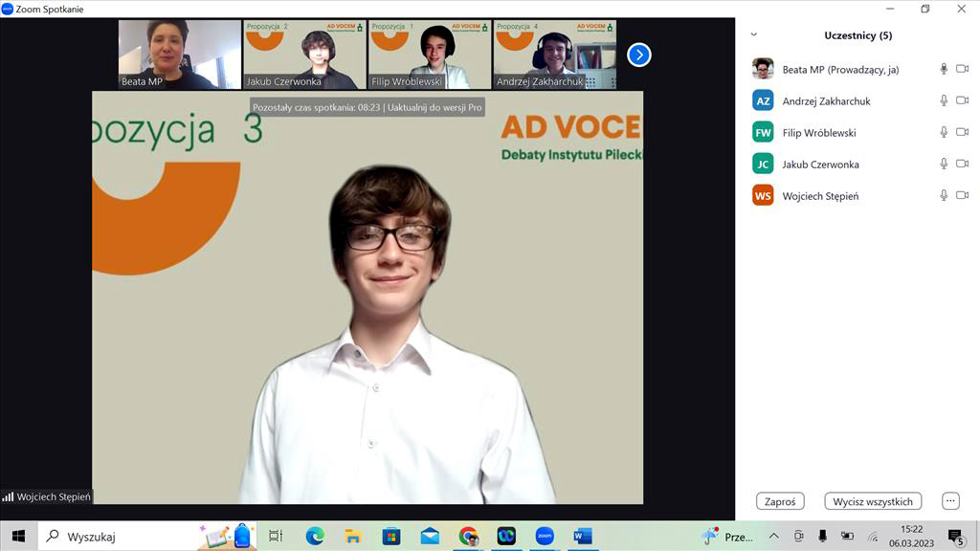Click FW avatar for Filip Wróblewski
The image size is (980, 551).
coord(763,132)
